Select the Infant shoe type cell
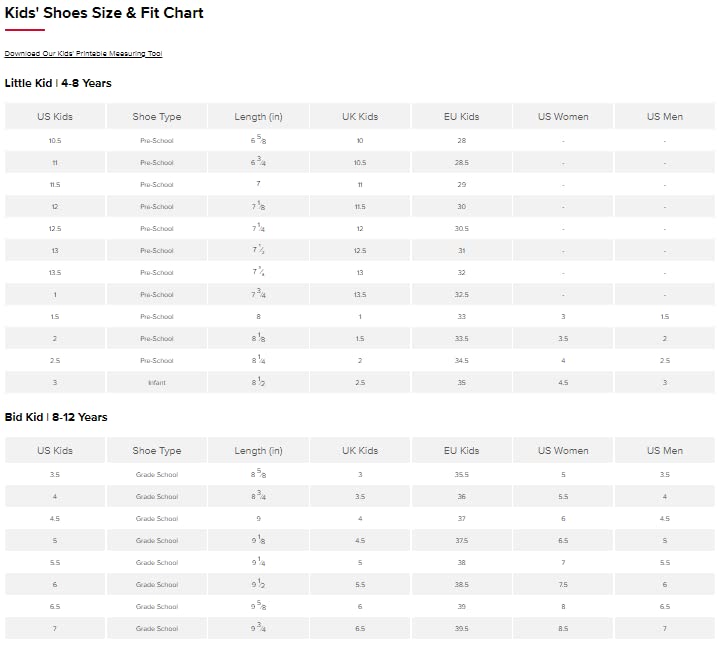This screenshot has width=726, height=648. 157,383
